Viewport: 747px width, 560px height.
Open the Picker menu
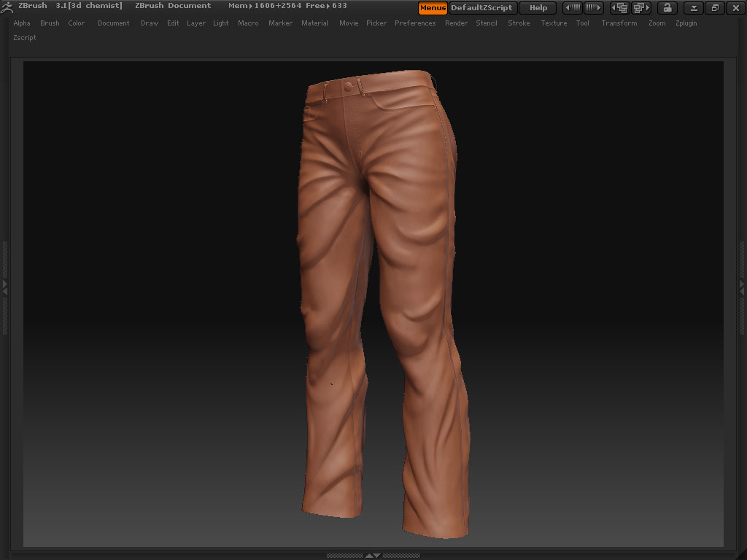point(376,23)
